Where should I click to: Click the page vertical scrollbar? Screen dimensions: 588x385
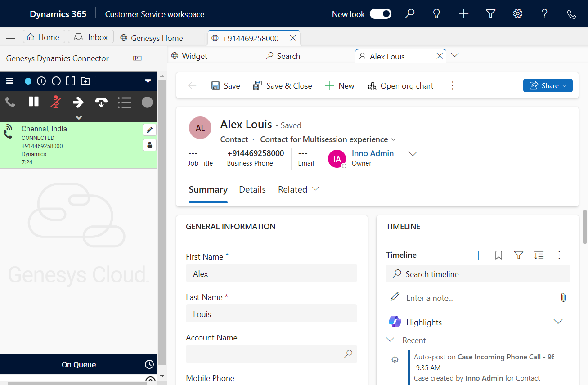point(584,227)
